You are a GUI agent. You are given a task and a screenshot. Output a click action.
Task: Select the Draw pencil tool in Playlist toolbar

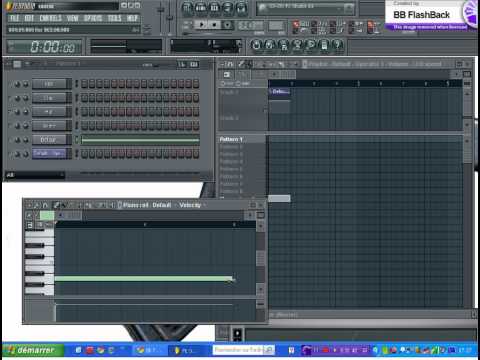pyautogui.click(x=241, y=64)
